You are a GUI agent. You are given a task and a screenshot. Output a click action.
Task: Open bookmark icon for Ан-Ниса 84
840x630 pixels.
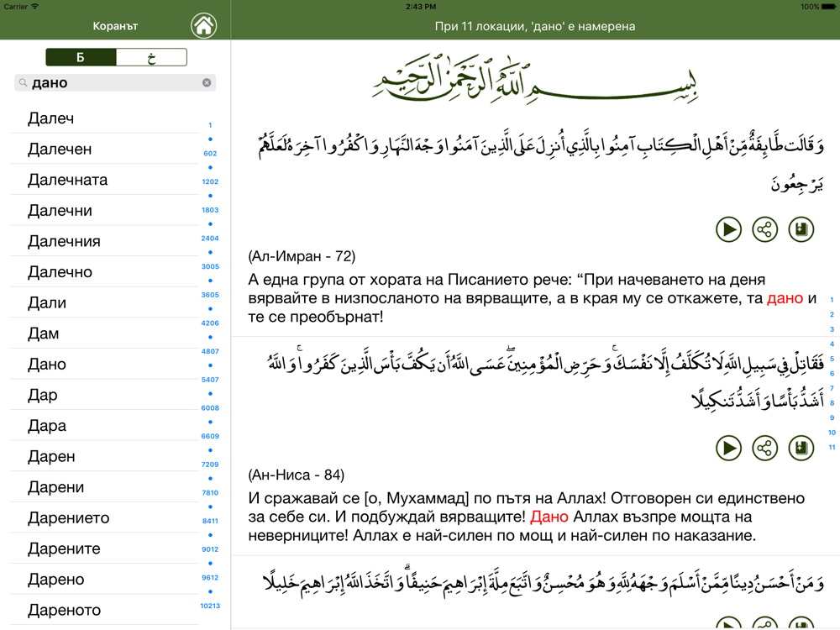[x=801, y=448]
